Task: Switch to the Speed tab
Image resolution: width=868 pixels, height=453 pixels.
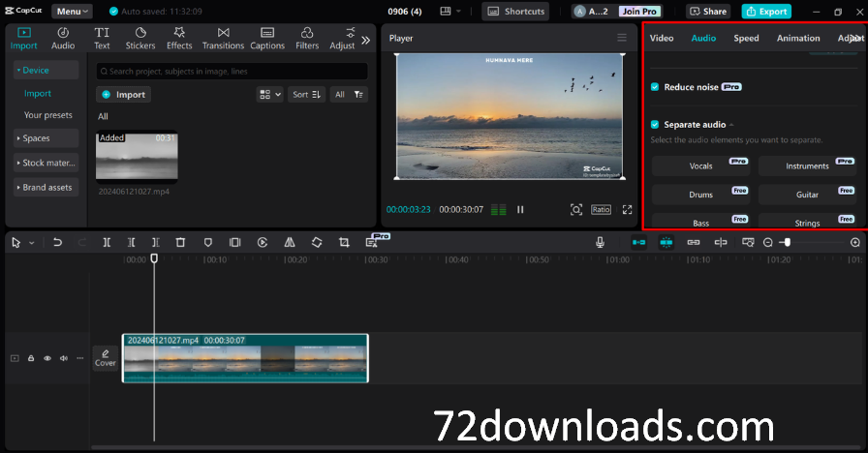Action: click(x=746, y=38)
